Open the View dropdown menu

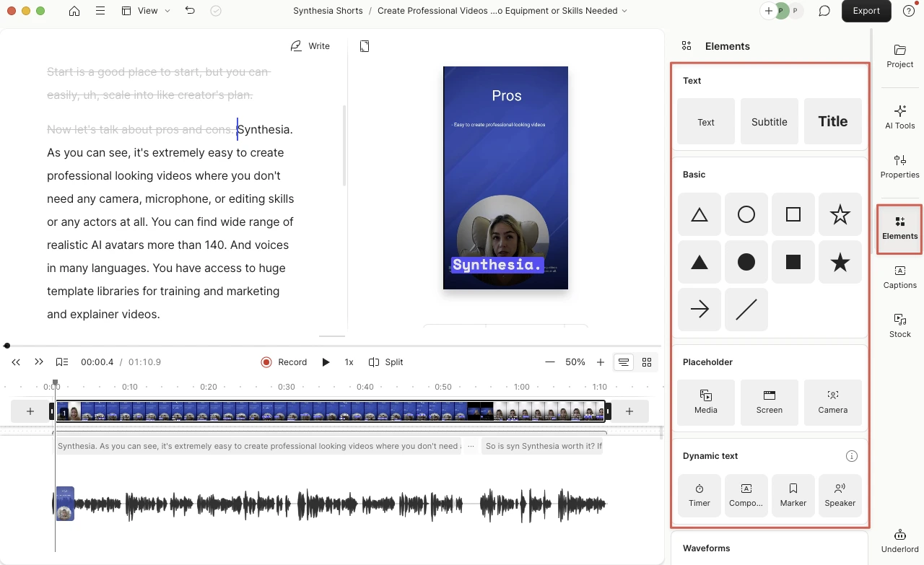[146, 11]
